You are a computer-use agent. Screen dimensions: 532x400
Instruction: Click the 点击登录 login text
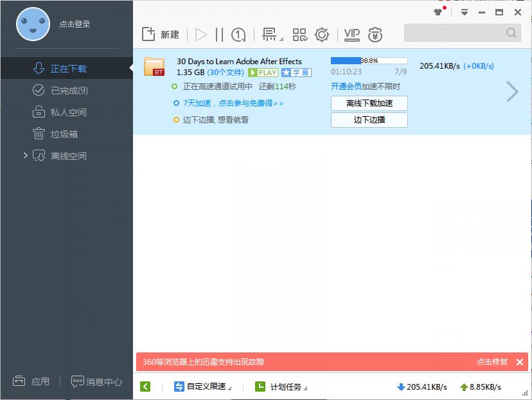(x=75, y=24)
